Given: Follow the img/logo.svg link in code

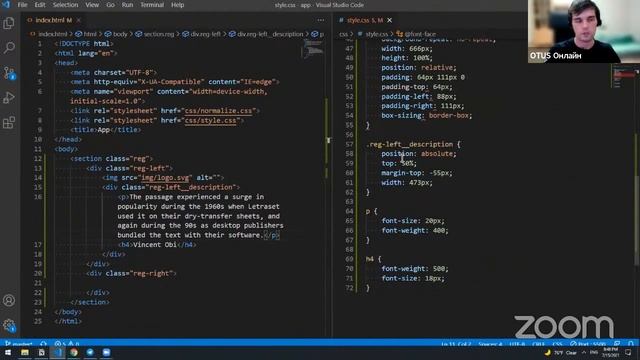Looking at the screenshot, I should click(x=165, y=178).
